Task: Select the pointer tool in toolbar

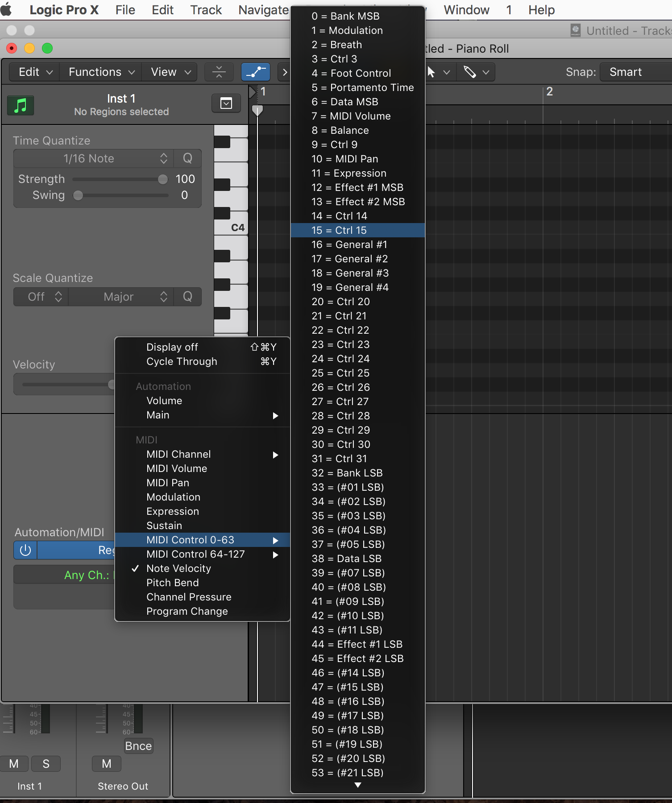Action: point(431,72)
